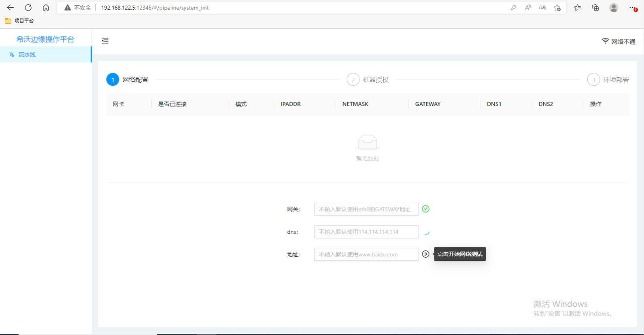Click the wifi network status icon

tap(605, 41)
